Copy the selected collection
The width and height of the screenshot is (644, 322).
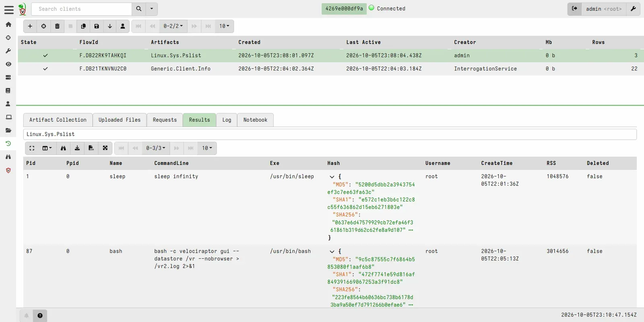coord(83,26)
